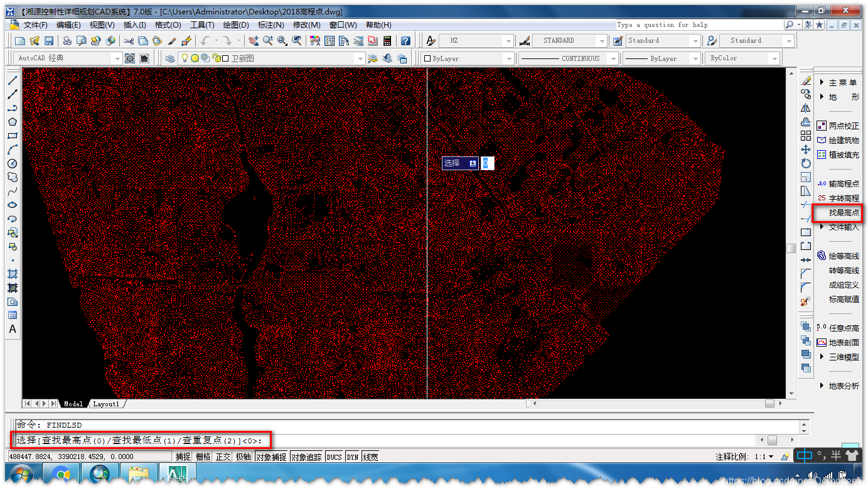Click the Plot printer icon
The width and height of the screenshot is (868, 493).
pos(67,41)
